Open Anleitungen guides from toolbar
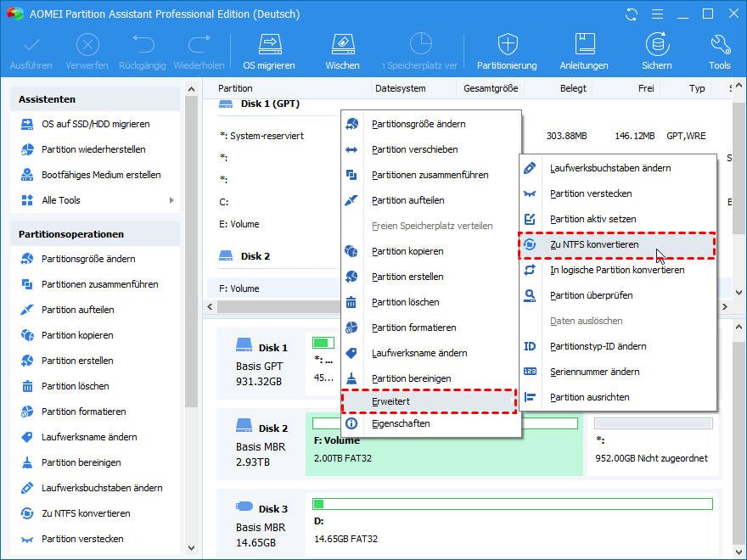The width and height of the screenshot is (747, 560). click(584, 52)
